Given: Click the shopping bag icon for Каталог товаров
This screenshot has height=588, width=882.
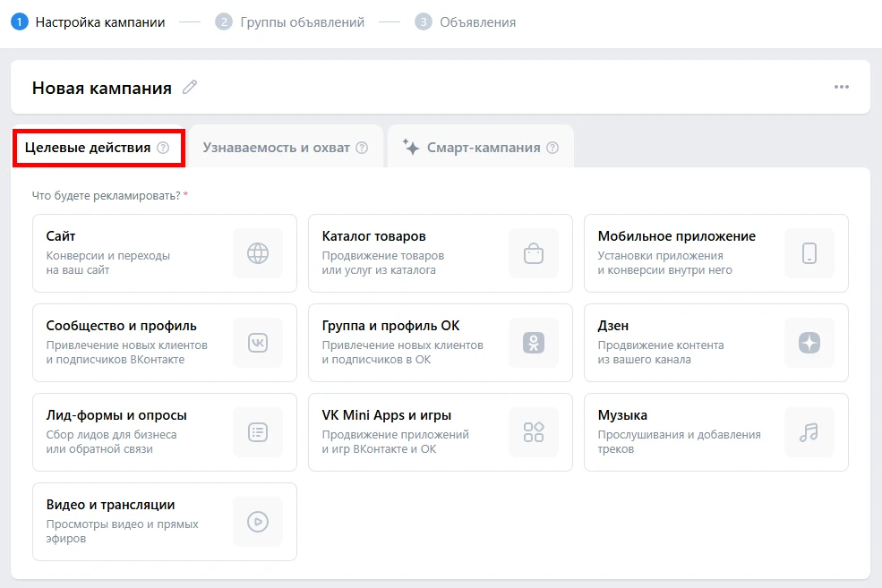Looking at the screenshot, I should tap(534, 253).
